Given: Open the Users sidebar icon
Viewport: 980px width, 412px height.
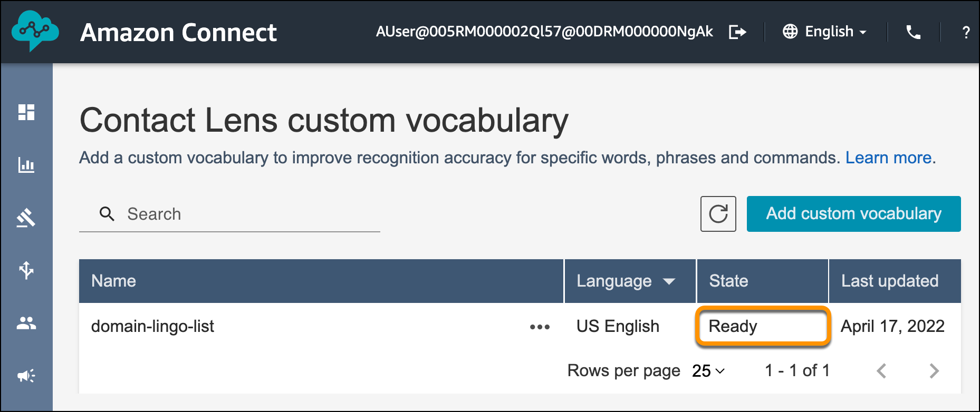Looking at the screenshot, I should point(26,323).
